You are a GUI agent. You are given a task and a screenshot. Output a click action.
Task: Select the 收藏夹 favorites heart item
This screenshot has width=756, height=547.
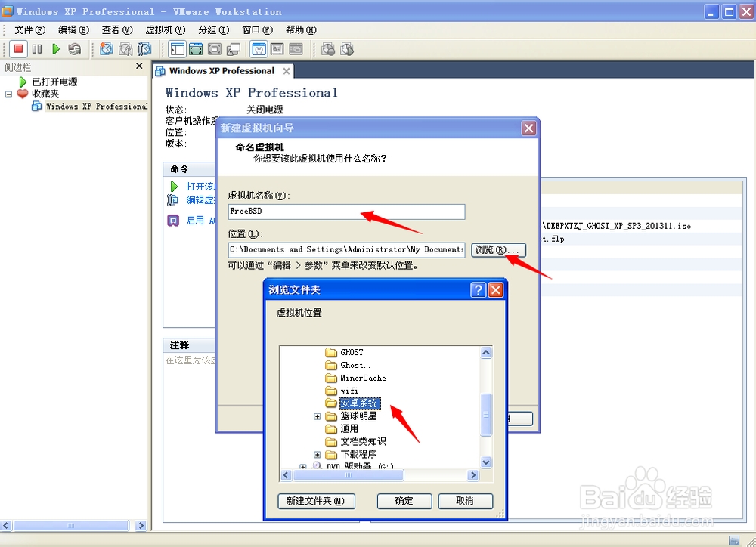(x=39, y=94)
